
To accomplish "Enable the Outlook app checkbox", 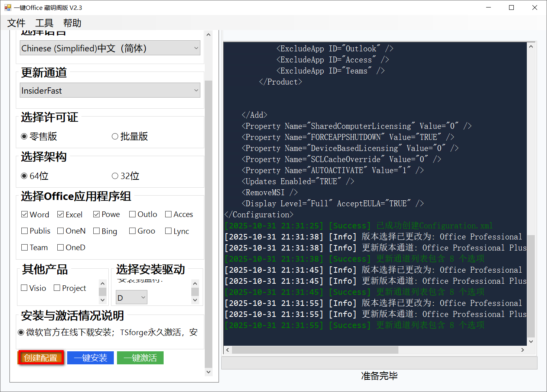I will [131, 214].
